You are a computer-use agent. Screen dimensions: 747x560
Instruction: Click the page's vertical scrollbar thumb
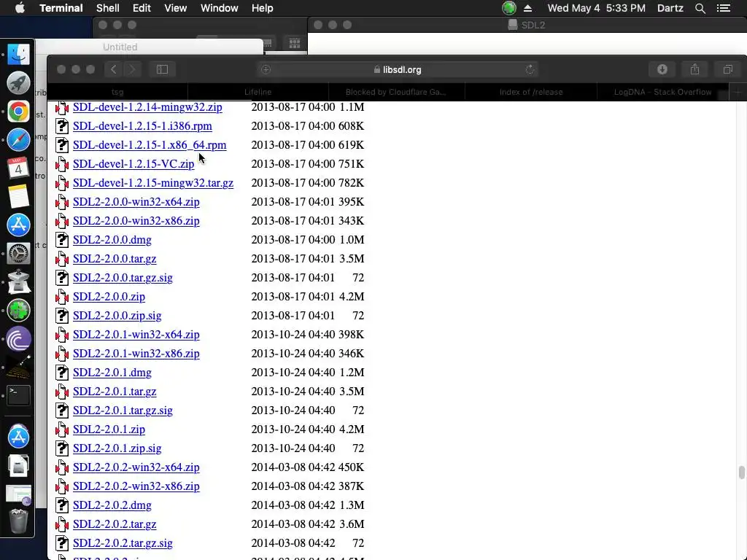(x=741, y=472)
